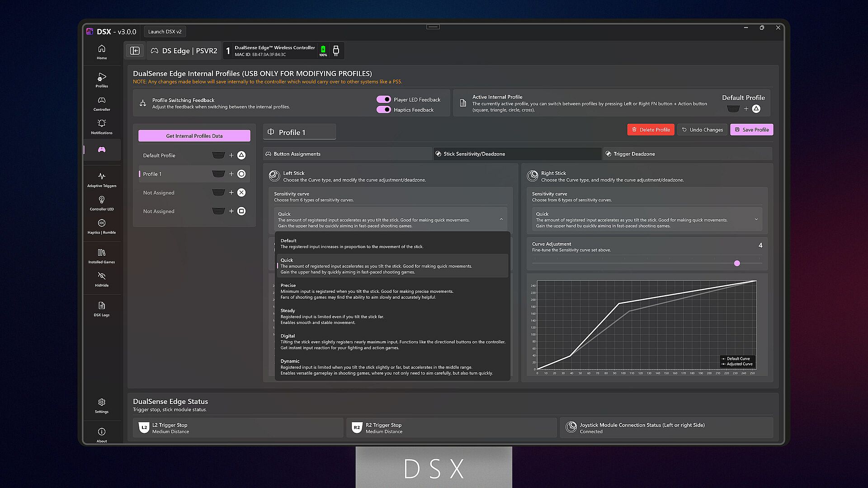
Task: Toggle Player LED Feedback switch
Action: point(383,99)
